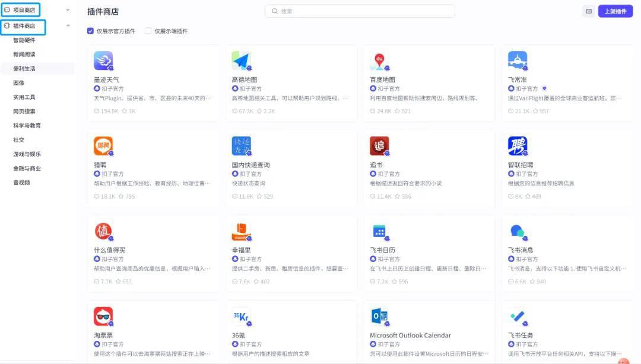Click the 什么值得买 plugin icon

point(103,231)
